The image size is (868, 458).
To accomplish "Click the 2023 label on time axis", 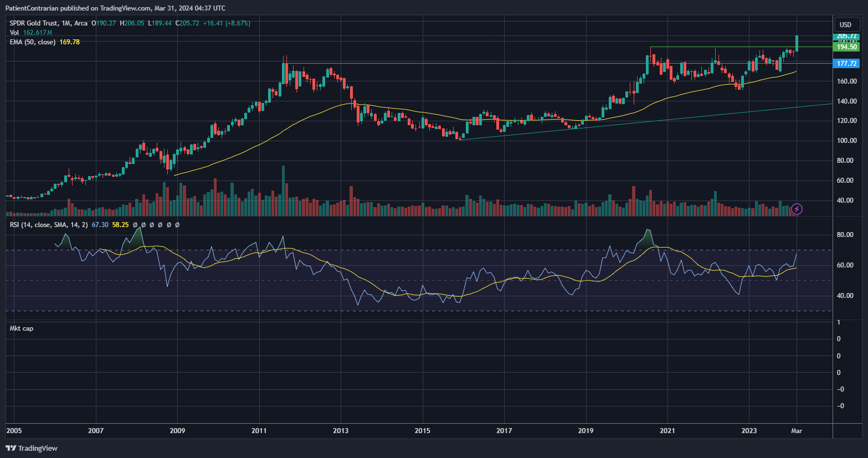I will 749,430.
